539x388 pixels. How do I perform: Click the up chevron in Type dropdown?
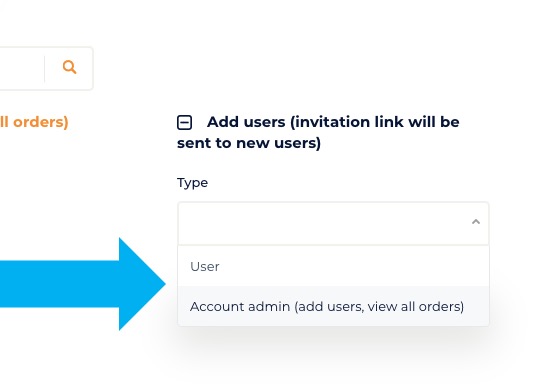476,222
